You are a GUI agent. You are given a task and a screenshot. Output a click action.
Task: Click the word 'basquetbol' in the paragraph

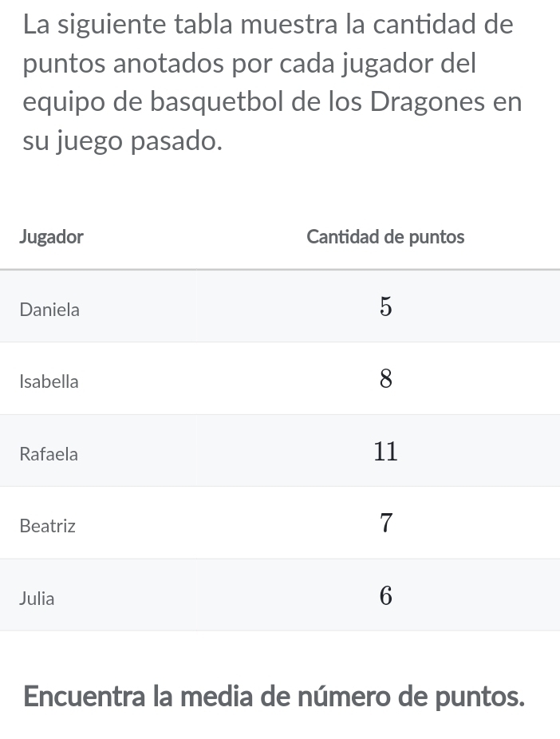217,102
